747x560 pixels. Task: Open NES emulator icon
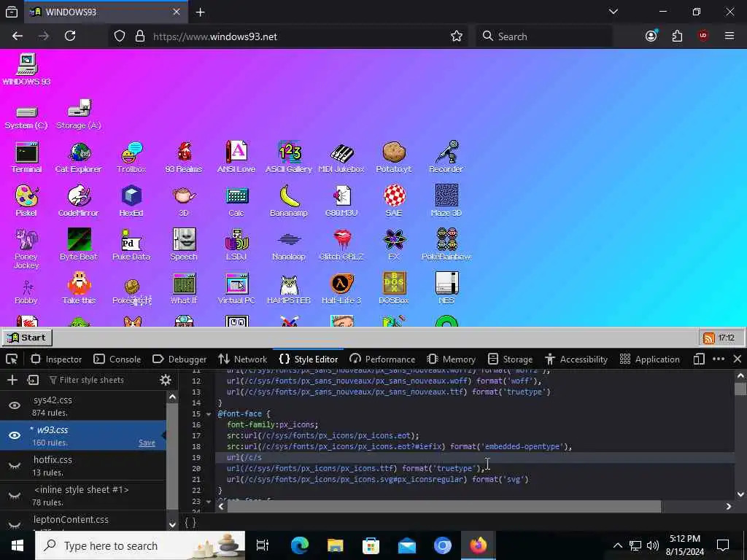[x=446, y=289]
